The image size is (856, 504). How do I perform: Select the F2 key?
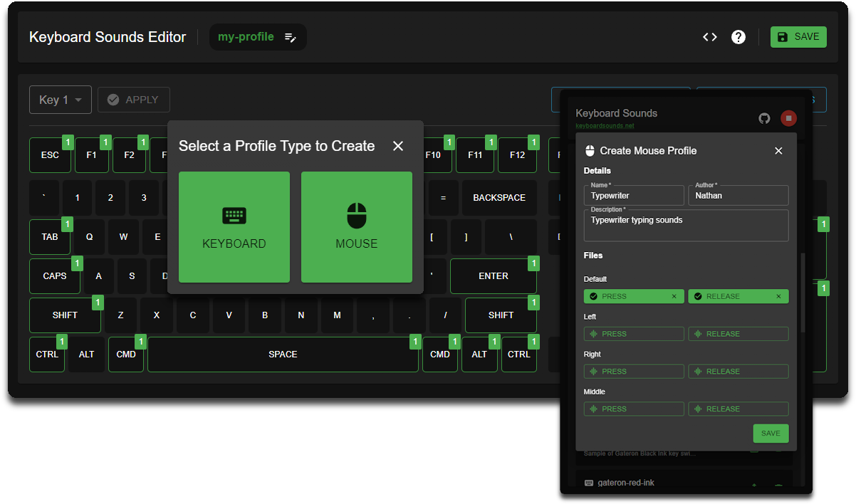[x=129, y=155]
